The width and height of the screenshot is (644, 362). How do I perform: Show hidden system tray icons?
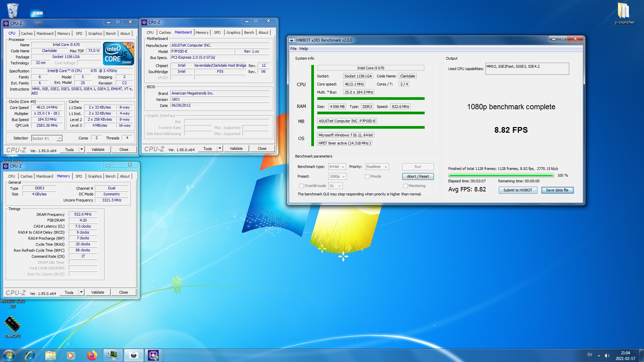click(599, 355)
